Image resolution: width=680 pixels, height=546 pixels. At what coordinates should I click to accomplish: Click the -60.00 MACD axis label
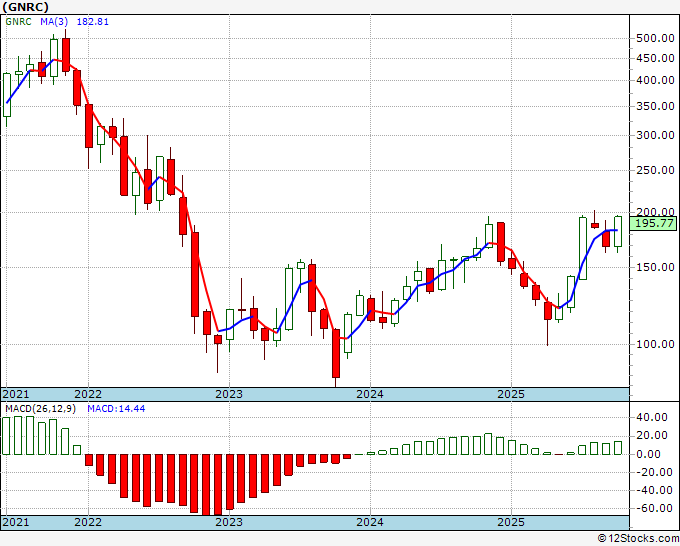tap(654, 508)
